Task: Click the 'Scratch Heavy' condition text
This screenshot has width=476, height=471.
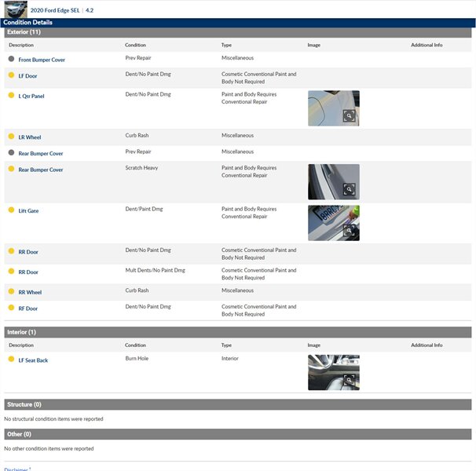Action: click(141, 168)
